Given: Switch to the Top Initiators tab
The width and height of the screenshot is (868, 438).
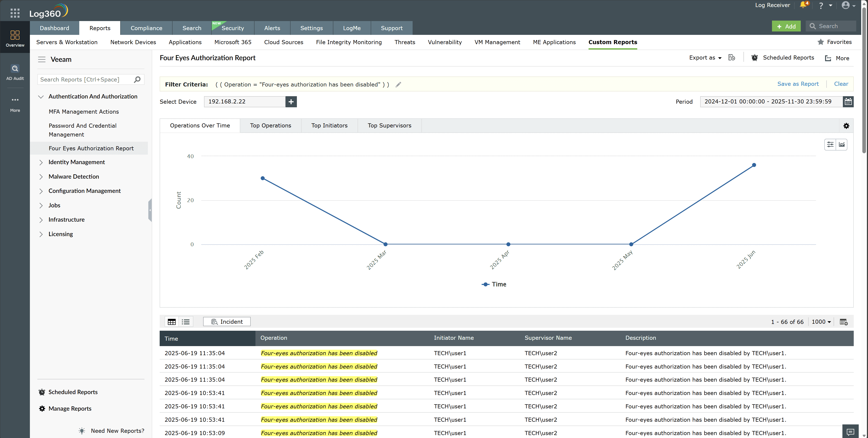Looking at the screenshot, I should 329,125.
